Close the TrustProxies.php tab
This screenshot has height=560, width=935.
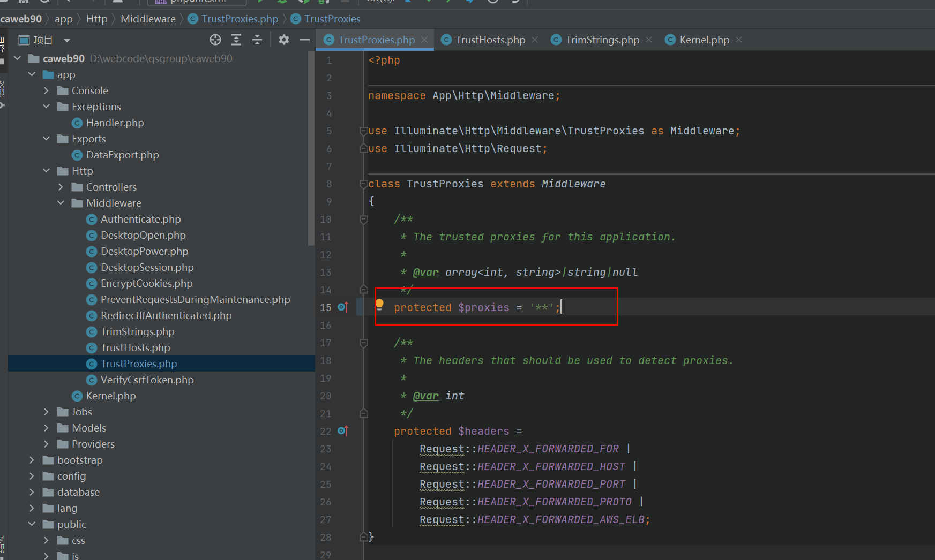pyautogui.click(x=424, y=40)
